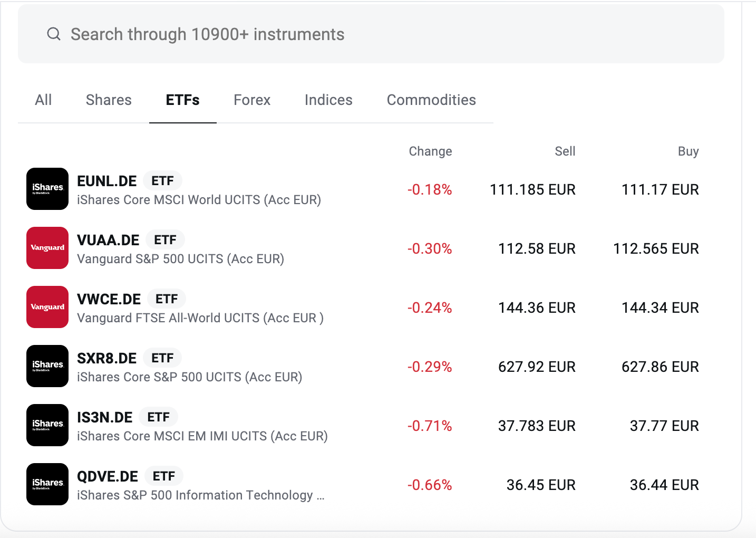Switch to the Indices tab
The width and height of the screenshot is (756, 538).
(x=328, y=100)
